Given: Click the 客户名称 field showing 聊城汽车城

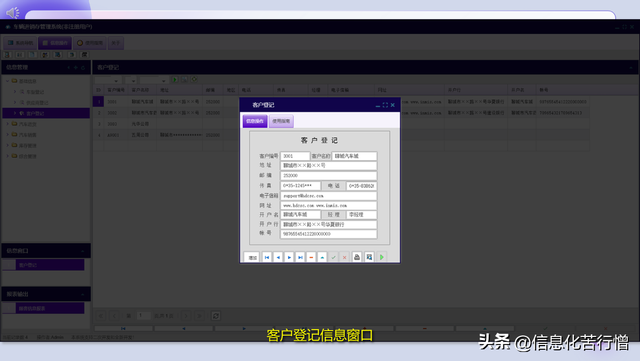Looking at the screenshot, I should click(x=354, y=156).
